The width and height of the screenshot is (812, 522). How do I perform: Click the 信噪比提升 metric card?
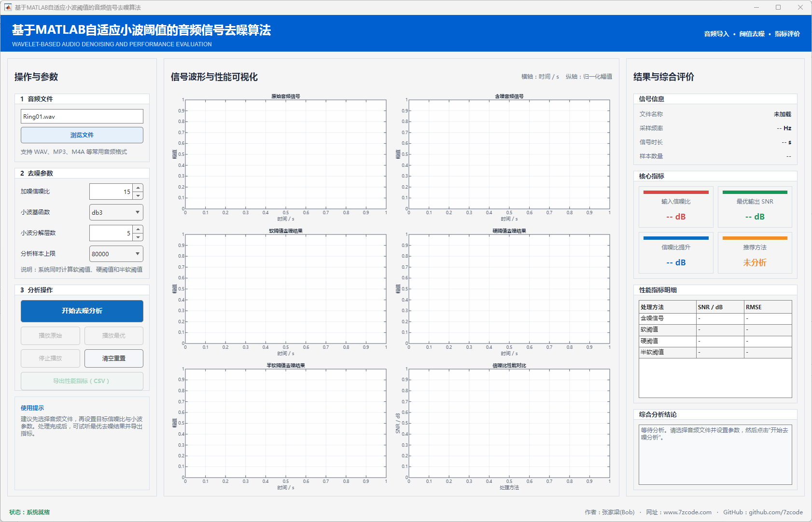coord(676,253)
